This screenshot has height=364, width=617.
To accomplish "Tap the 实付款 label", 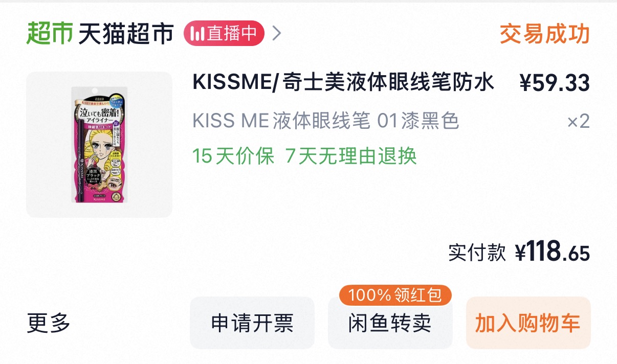I will pos(477,253).
